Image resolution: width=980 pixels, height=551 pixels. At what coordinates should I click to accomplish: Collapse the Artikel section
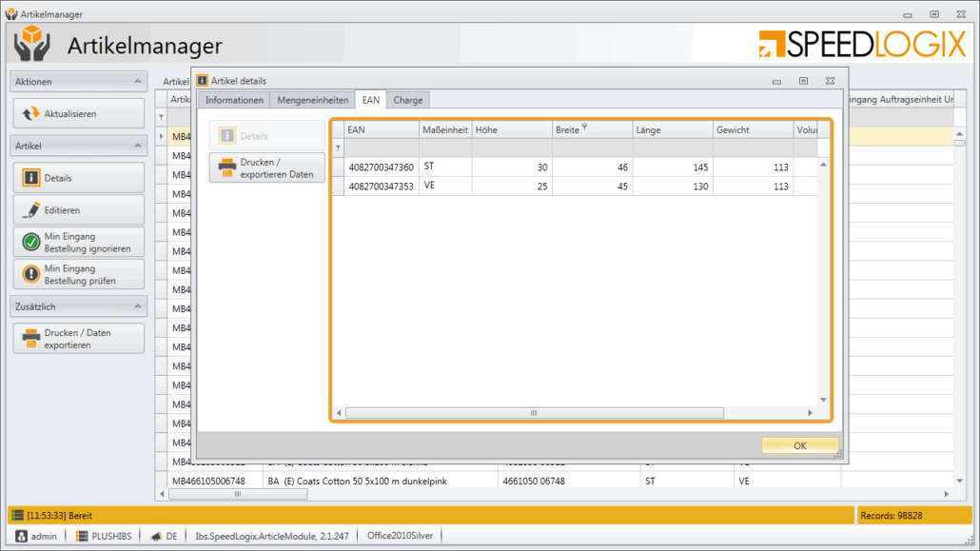138,146
